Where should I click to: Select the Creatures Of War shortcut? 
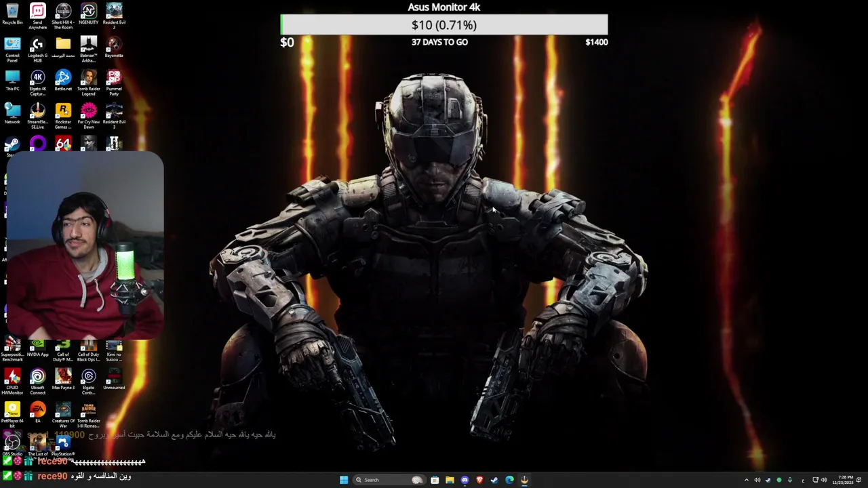coord(63,415)
